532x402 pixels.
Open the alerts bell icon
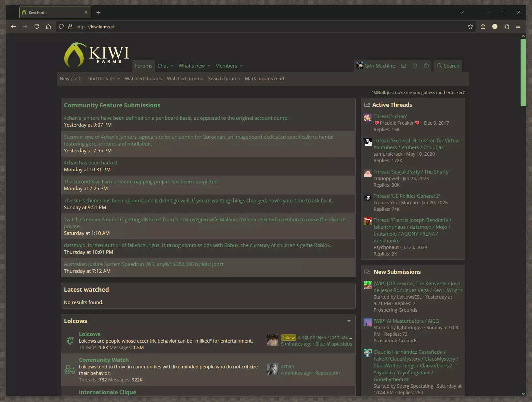(x=415, y=66)
